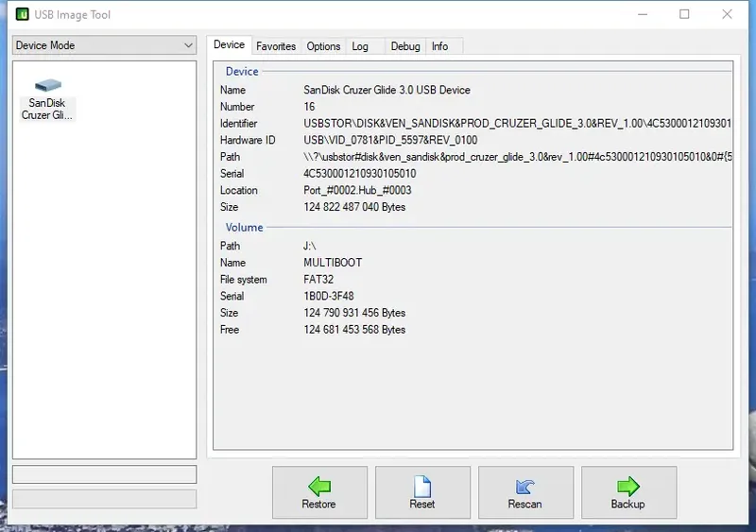Click the volume Name value MULTIBOOT
Image resolution: width=756 pixels, height=532 pixels.
(333, 263)
